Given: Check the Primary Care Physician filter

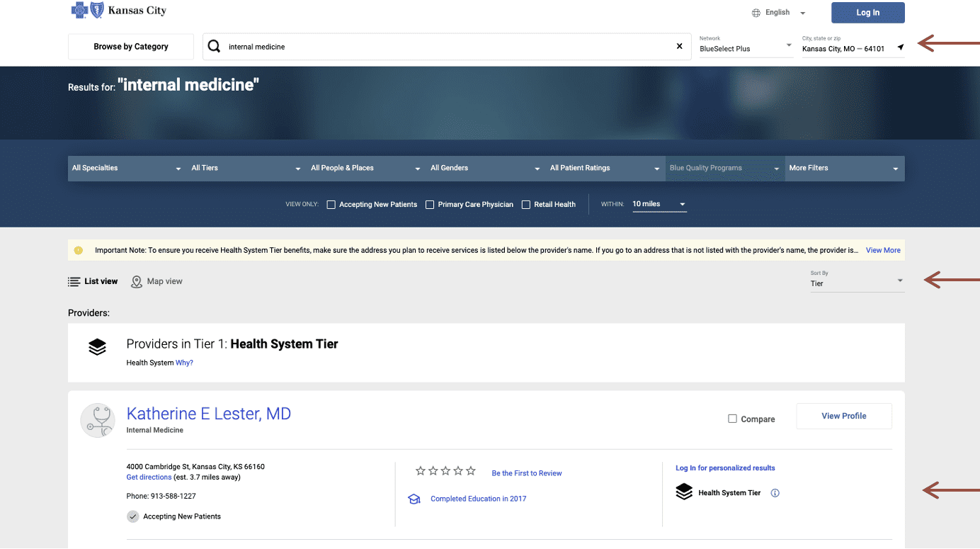Looking at the screenshot, I should pyautogui.click(x=430, y=205).
